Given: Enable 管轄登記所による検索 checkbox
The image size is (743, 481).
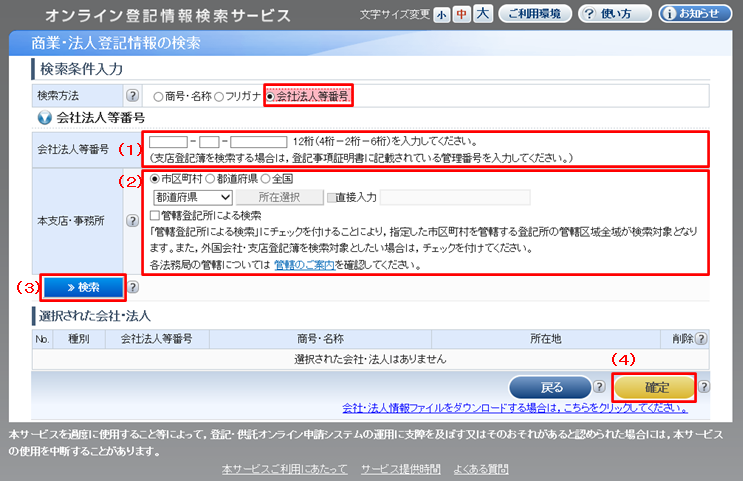Looking at the screenshot, I should click(154, 215).
